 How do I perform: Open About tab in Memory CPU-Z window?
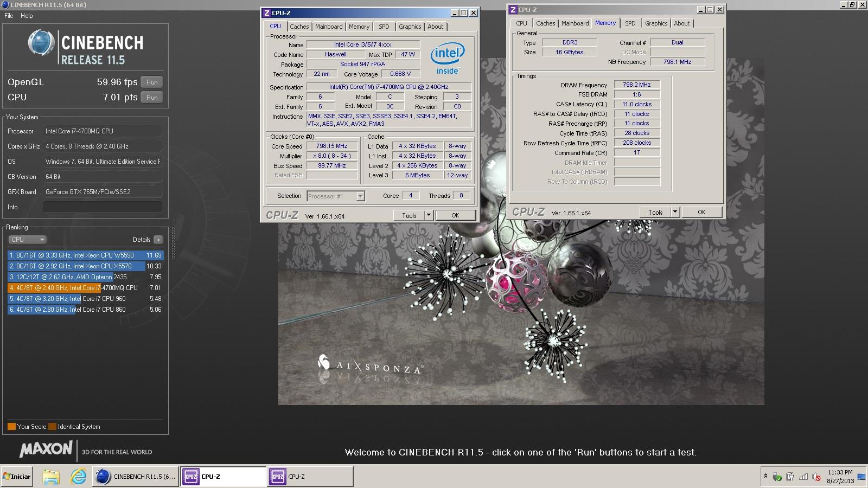tap(682, 23)
